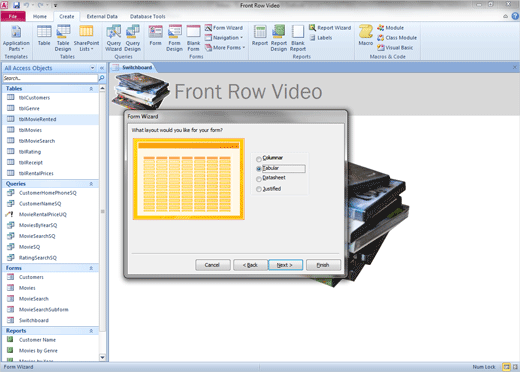Launch the Report Wizard
520x372 pixels.
click(x=330, y=28)
